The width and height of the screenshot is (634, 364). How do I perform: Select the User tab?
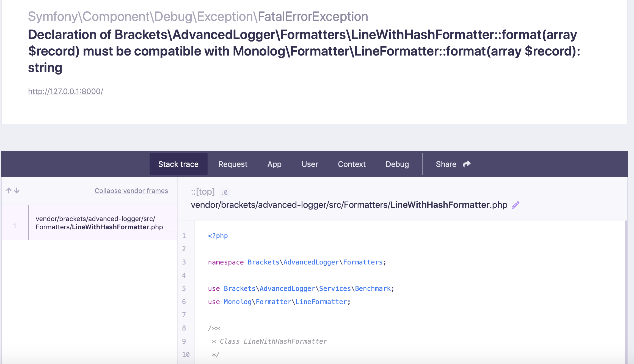[x=310, y=164]
